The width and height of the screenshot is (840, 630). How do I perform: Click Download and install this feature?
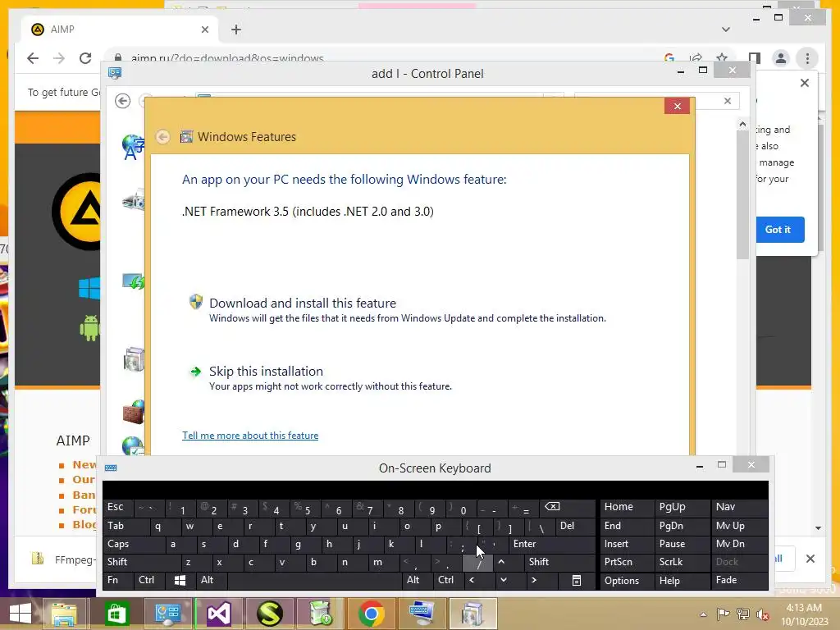point(302,304)
